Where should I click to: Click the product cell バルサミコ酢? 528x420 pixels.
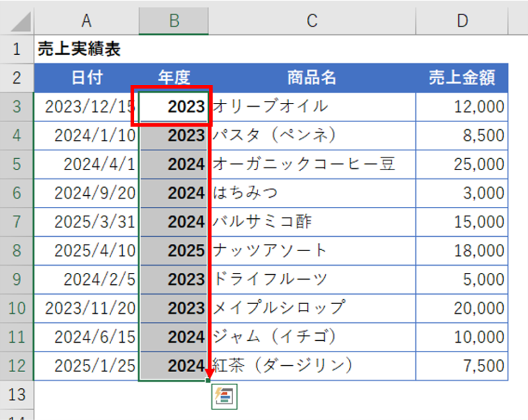[x=312, y=222]
